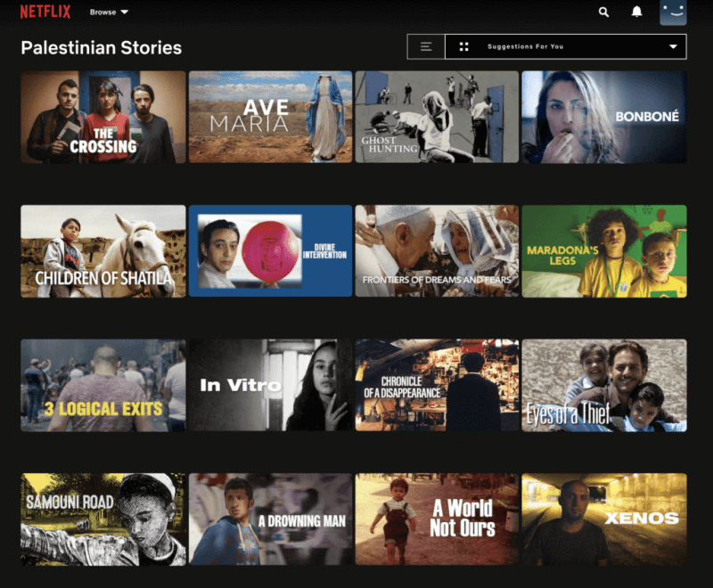Open notifications bell icon
This screenshot has height=588, width=713.
(636, 12)
